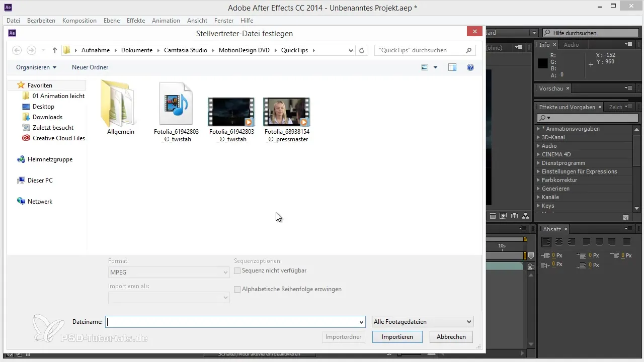644x362 pixels.
Task: Click the space after paragraph icon
Action: (582, 265)
